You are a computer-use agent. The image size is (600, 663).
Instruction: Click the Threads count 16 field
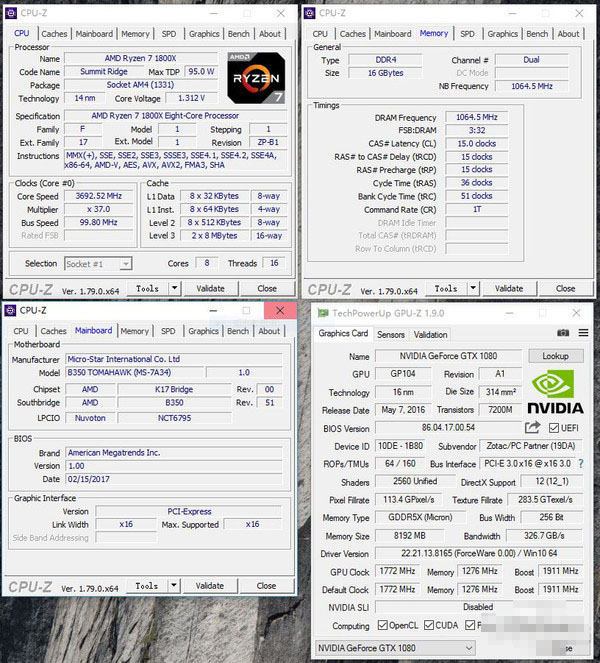274,263
